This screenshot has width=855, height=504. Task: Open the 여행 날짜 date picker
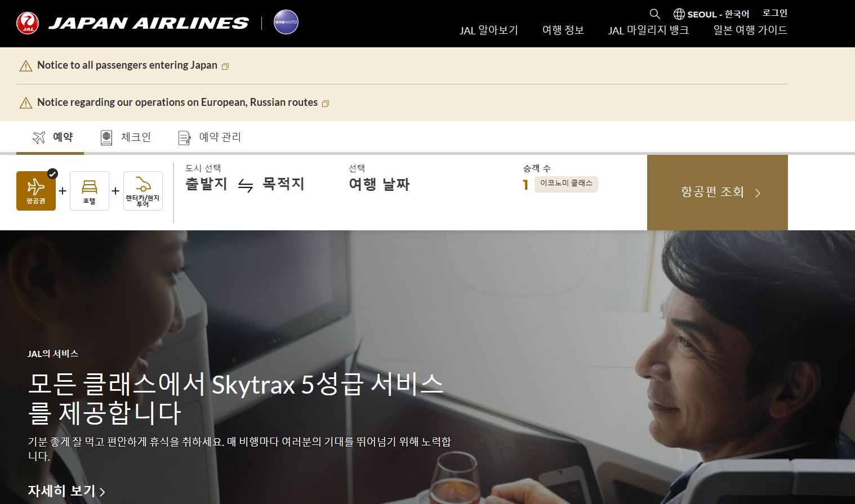tap(379, 184)
